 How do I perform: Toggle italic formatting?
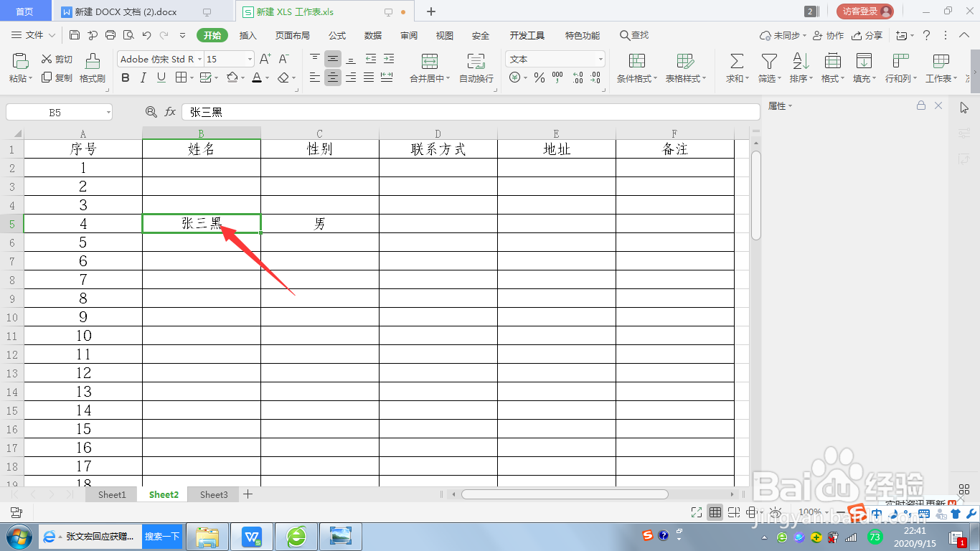pos(142,77)
